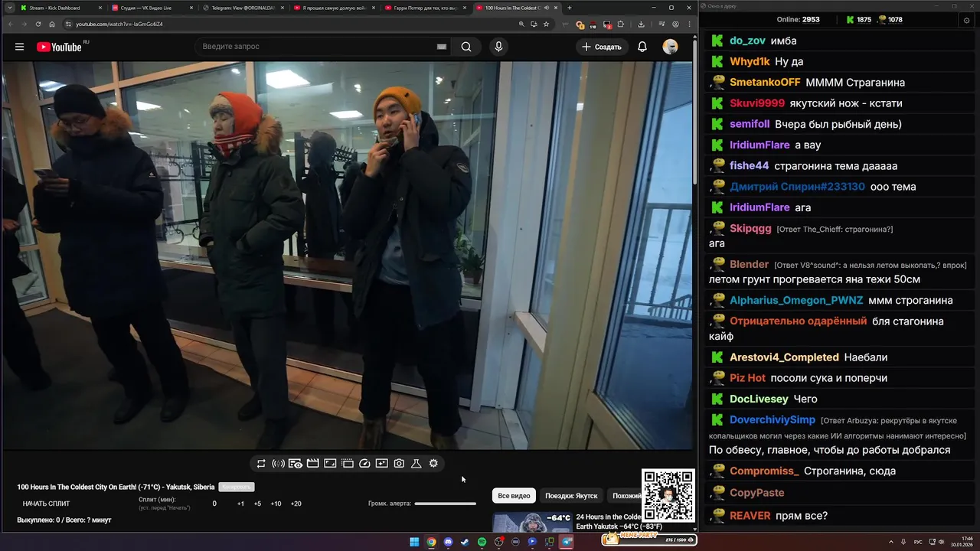Open Chrome downloads icon
980x551 pixels.
click(x=641, y=24)
